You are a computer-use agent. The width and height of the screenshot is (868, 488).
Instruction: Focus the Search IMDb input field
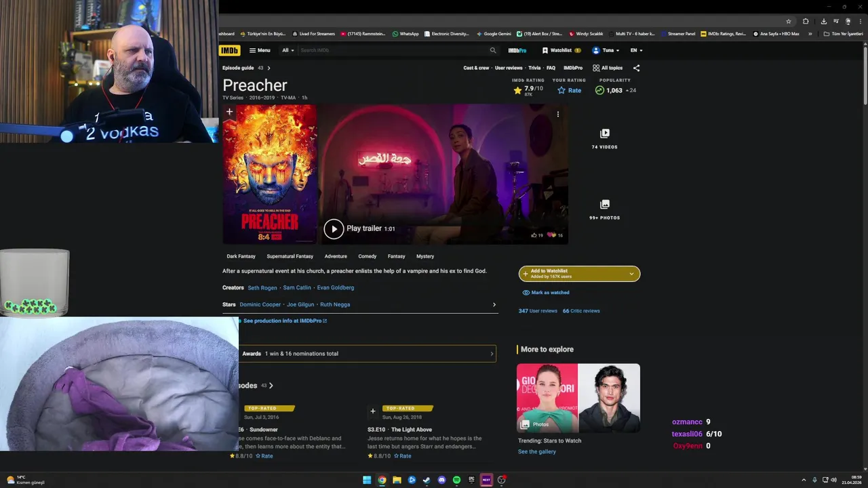pyautogui.click(x=393, y=50)
